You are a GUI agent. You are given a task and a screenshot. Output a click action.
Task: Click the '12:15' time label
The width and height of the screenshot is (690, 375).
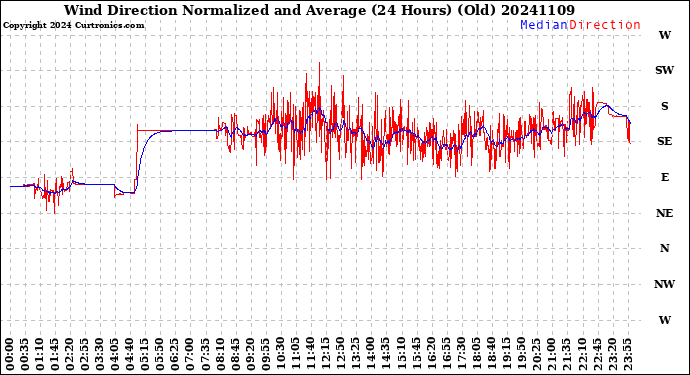[x=326, y=354]
